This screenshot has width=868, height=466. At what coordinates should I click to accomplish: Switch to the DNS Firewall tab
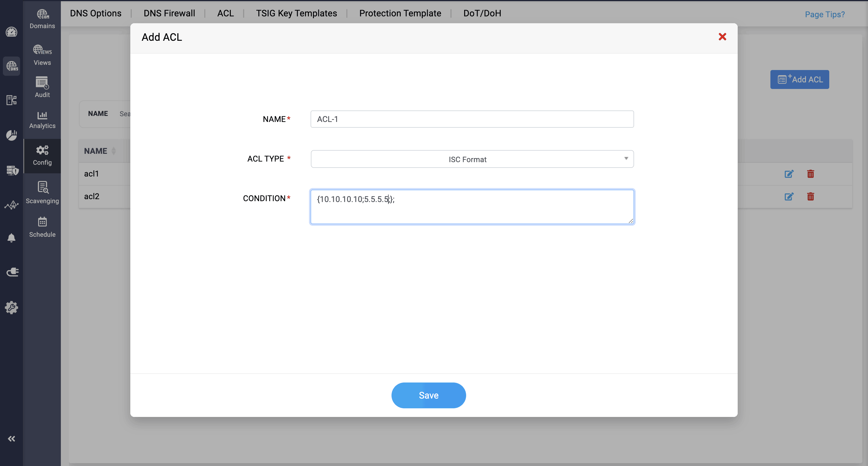(169, 13)
